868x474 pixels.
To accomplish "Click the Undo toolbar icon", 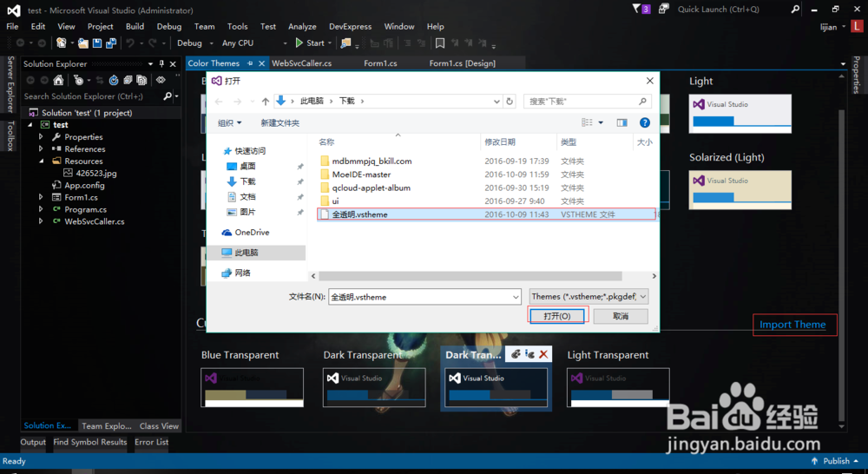I will 130,43.
